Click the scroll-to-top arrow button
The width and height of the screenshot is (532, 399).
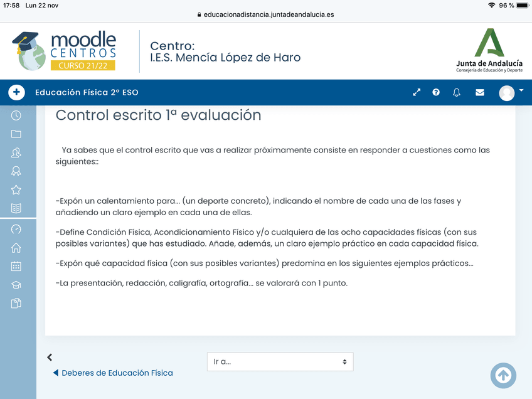click(x=503, y=376)
